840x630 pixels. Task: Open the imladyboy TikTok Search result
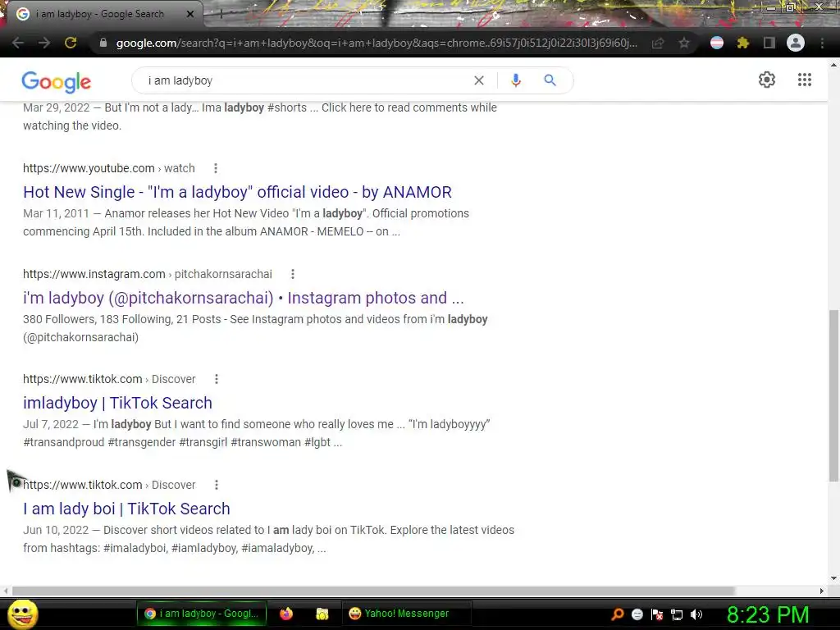[x=117, y=403]
